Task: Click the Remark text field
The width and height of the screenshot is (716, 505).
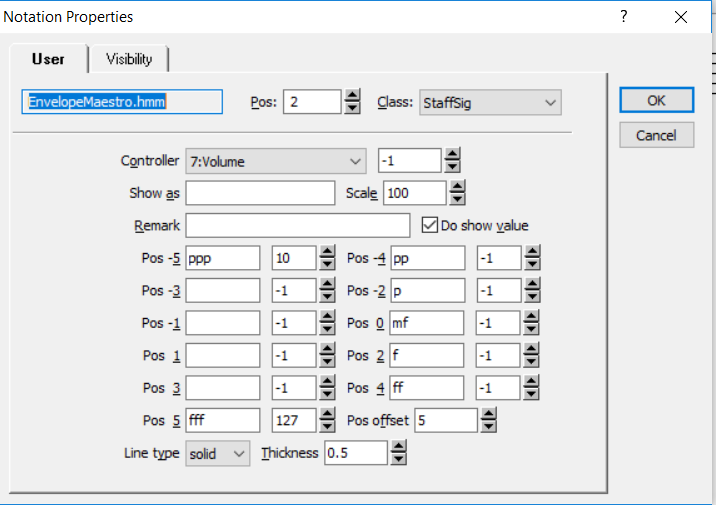Action: (298, 226)
